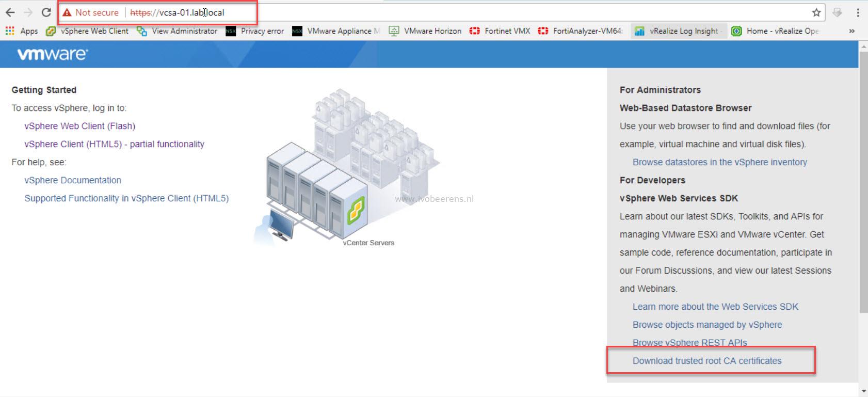Click the For Developers heading
This screenshot has height=397, width=868.
pyautogui.click(x=652, y=180)
